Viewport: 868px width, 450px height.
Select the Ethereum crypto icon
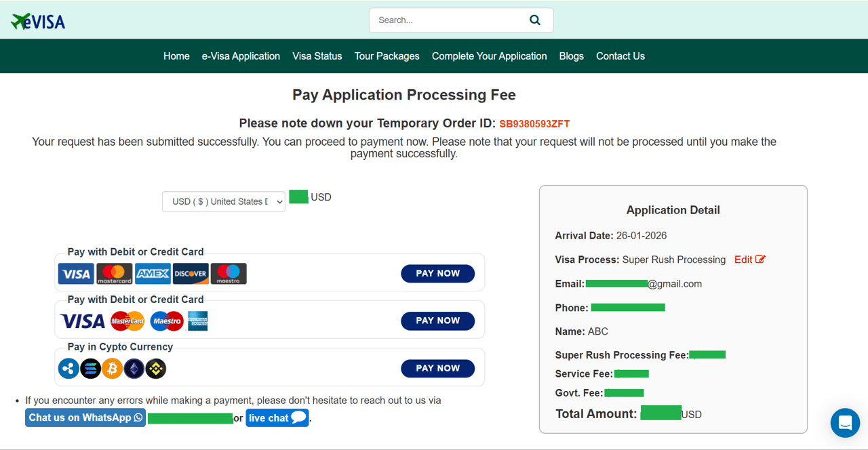click(134, 368)
